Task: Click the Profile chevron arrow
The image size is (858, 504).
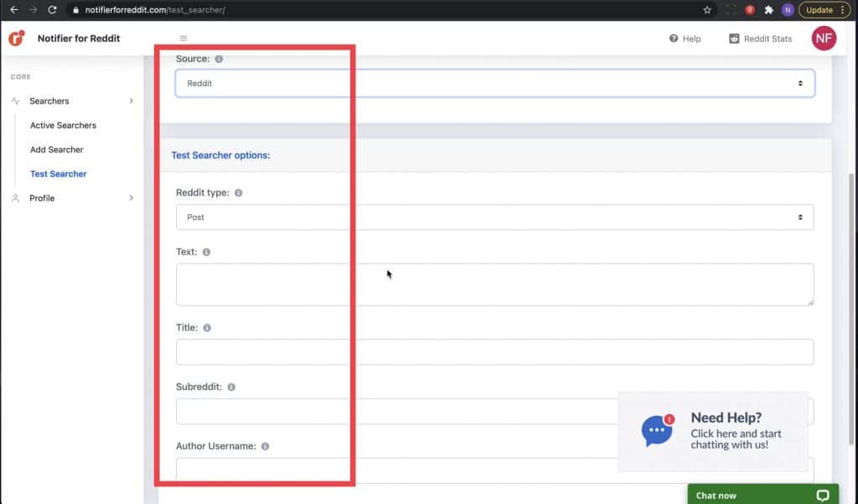Action: click(132, 198)
